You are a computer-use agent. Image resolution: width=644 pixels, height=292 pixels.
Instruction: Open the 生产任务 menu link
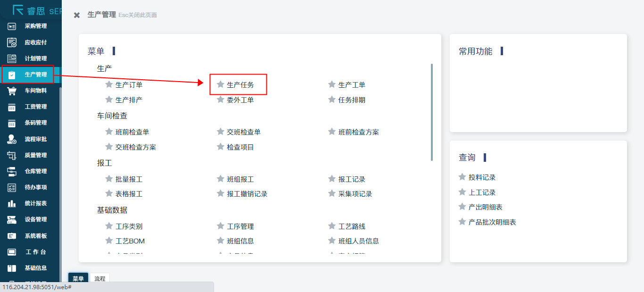(x=240, y=85)
